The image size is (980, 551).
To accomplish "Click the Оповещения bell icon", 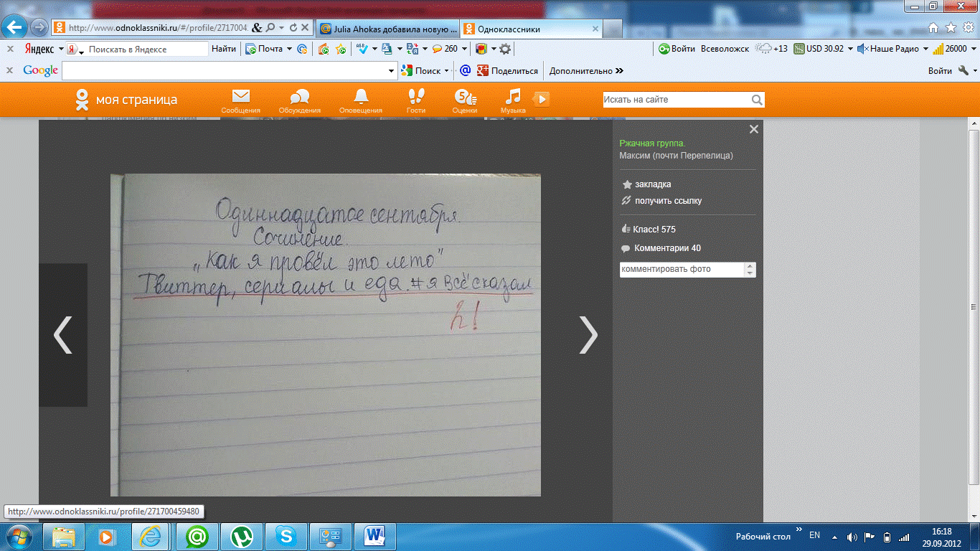I will point(360,98).
